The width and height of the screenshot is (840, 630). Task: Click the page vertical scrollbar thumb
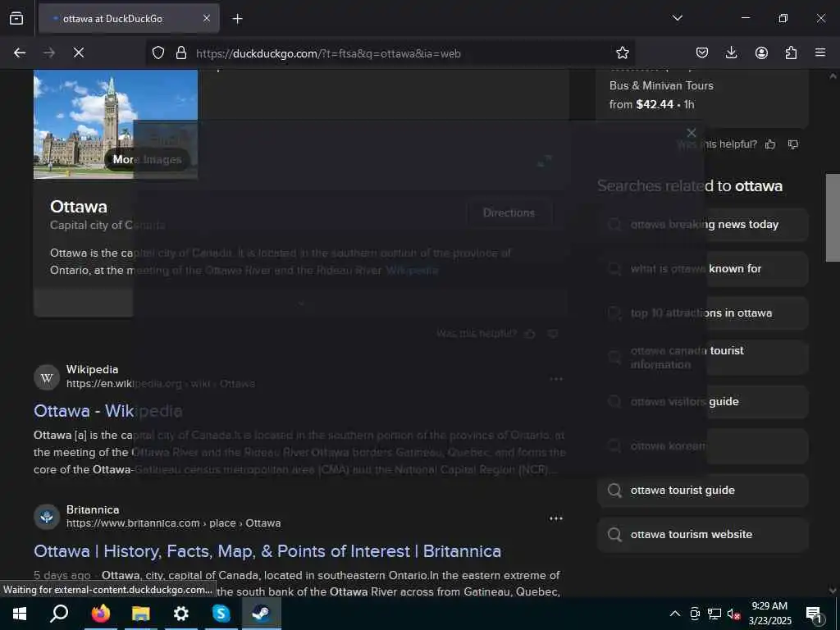coord(832,217)
